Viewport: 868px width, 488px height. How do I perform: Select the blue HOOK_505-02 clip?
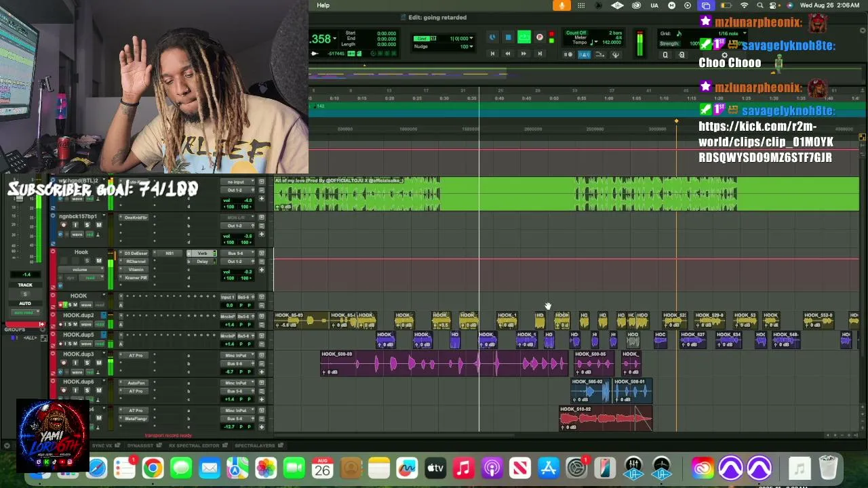coord(590,391)
